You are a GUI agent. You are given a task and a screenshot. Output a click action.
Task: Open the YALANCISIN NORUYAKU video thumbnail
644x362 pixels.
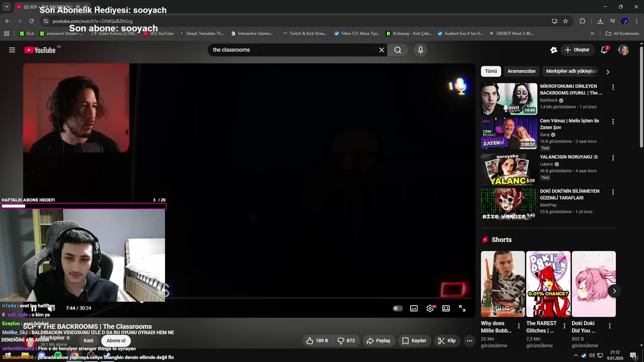coord(509,169)
